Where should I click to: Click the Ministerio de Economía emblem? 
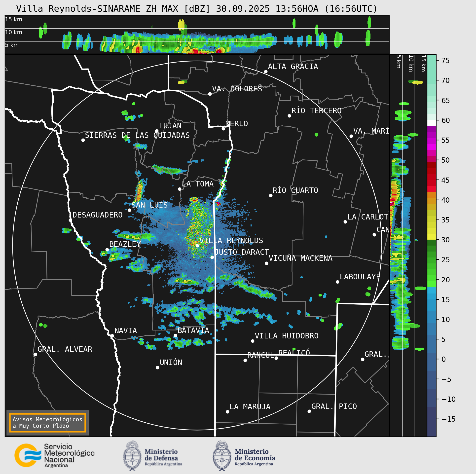(222, 455)
